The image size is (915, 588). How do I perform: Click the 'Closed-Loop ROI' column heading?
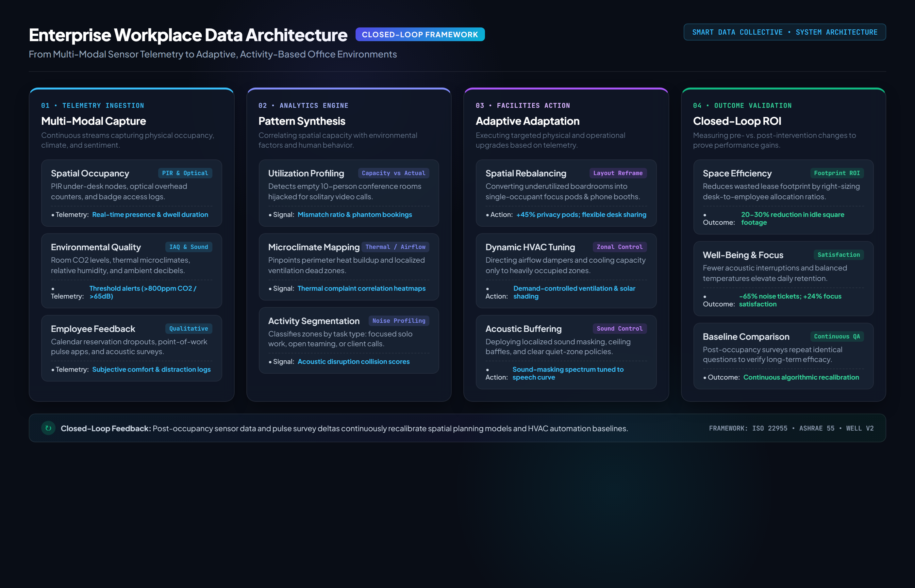pos(737,121)
